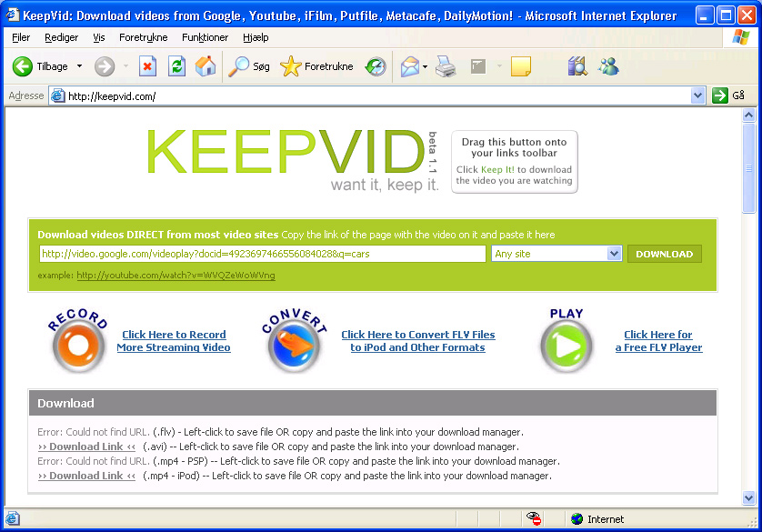Click the scrollbar up arrow
Viewport: 762px width, 532px height.
[x=749, y=115]
